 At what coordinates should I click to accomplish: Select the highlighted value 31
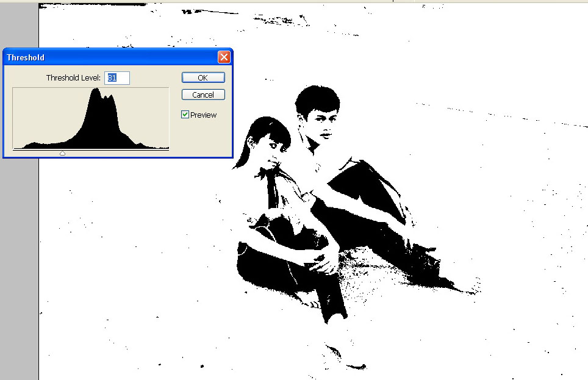113,77
